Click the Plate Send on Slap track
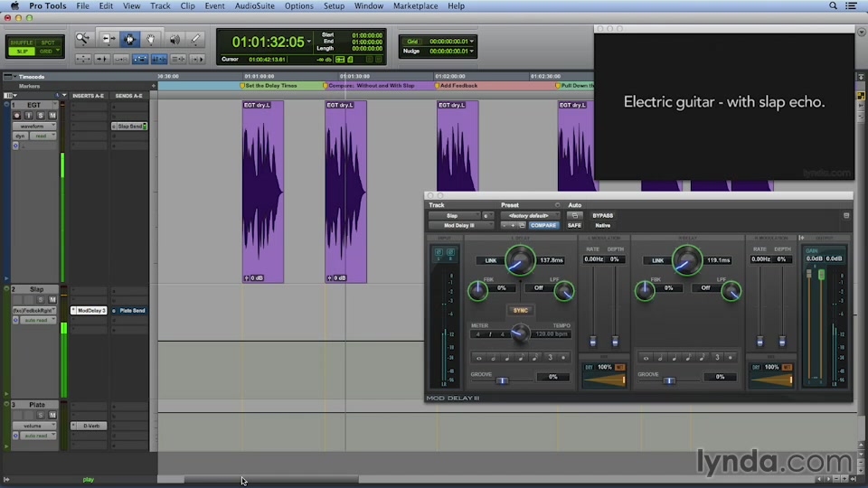This screenshot has width=868, height=488. point(129,310)
